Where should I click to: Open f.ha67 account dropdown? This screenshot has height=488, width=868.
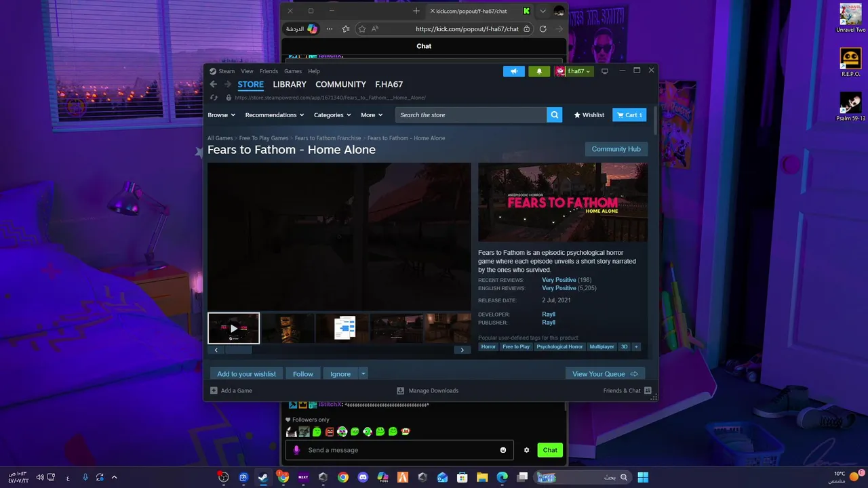coord(574,71)
